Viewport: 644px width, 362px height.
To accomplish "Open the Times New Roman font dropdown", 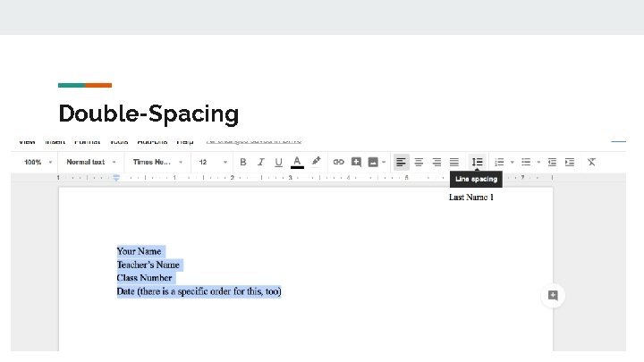I will 157,162.
